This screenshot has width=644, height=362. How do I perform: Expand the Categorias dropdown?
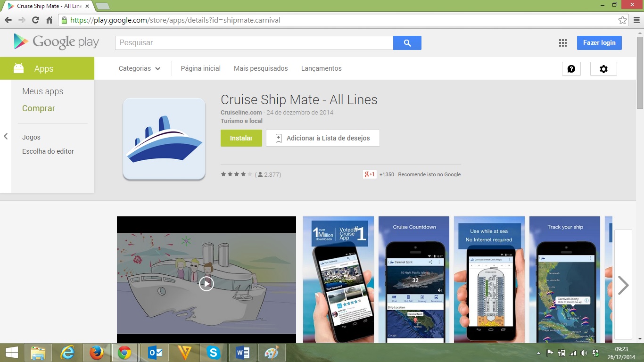140,68
